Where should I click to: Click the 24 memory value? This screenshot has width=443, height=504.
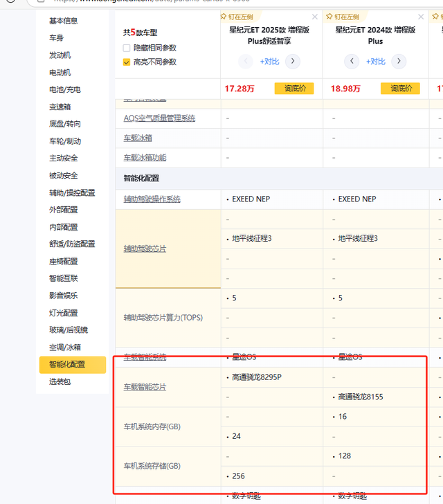tap(236, 436)
